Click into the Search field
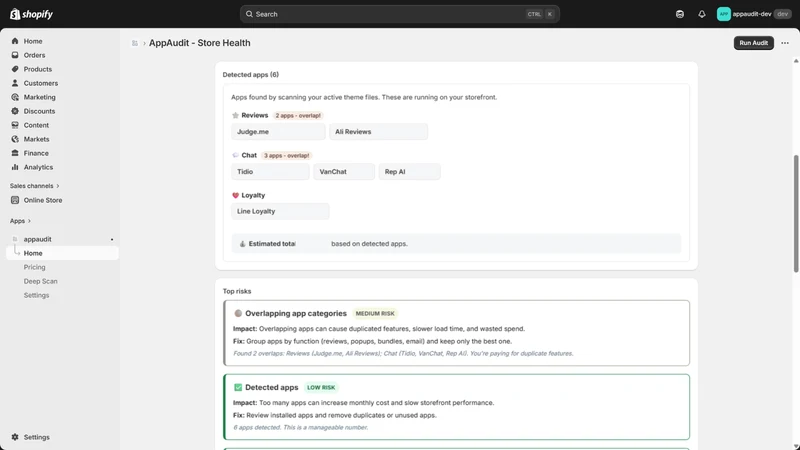800x450 pixels. pos(399,14)
